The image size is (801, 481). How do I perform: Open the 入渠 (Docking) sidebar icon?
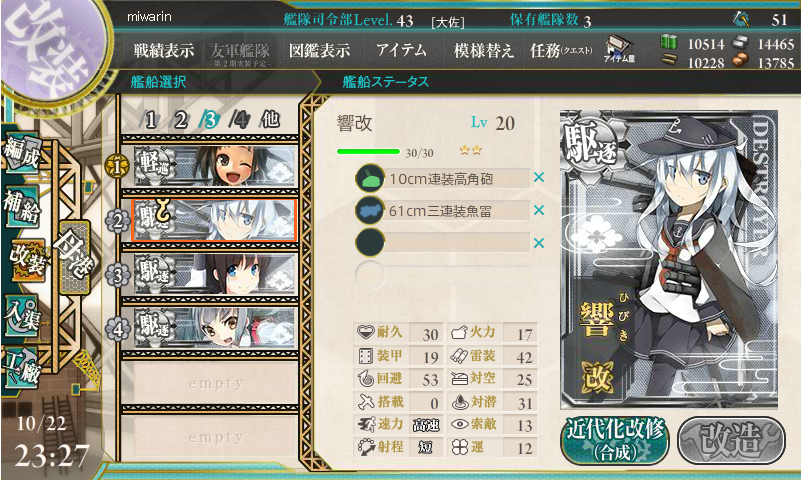pos(21,315)
